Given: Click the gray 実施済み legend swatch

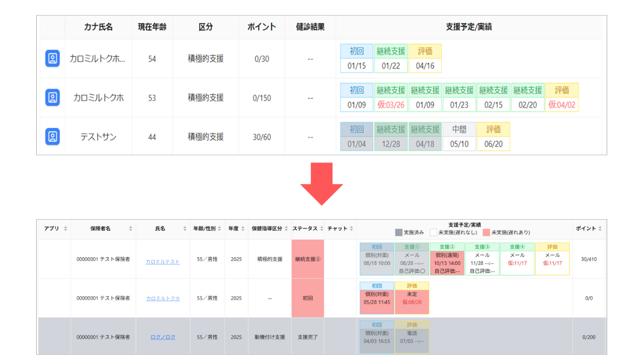Looking at the screenshot, I should 398,232.
